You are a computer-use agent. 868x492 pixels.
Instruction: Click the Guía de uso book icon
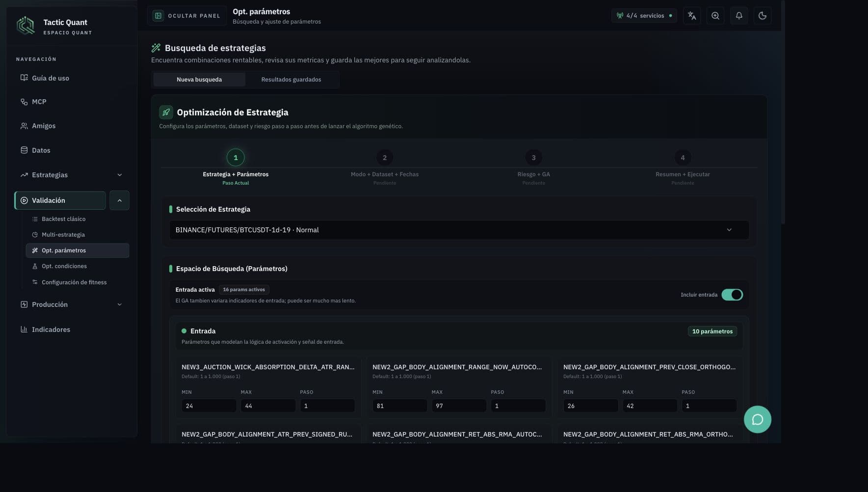pos(24,78)
